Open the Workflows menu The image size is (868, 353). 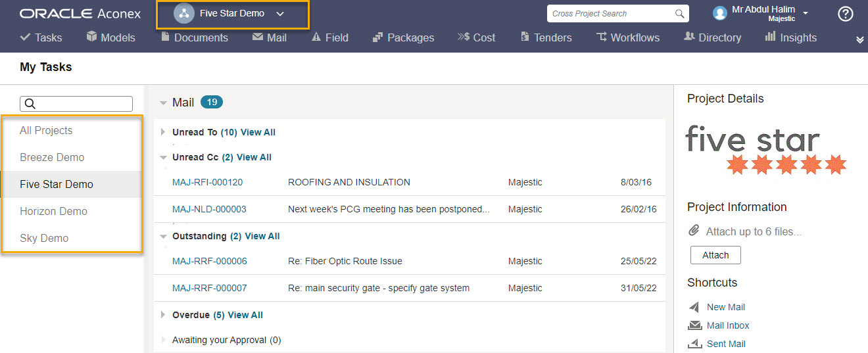pos(628,37)
